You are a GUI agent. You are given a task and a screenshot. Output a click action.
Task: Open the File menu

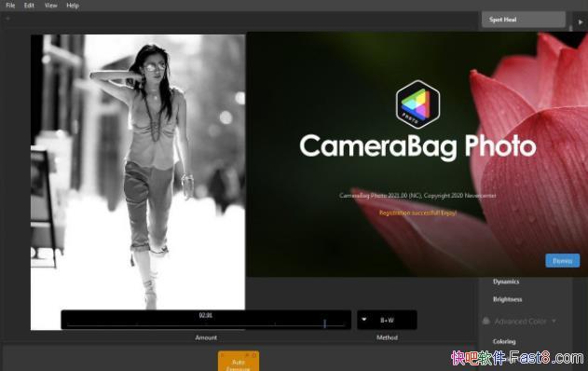click(10, 6)
